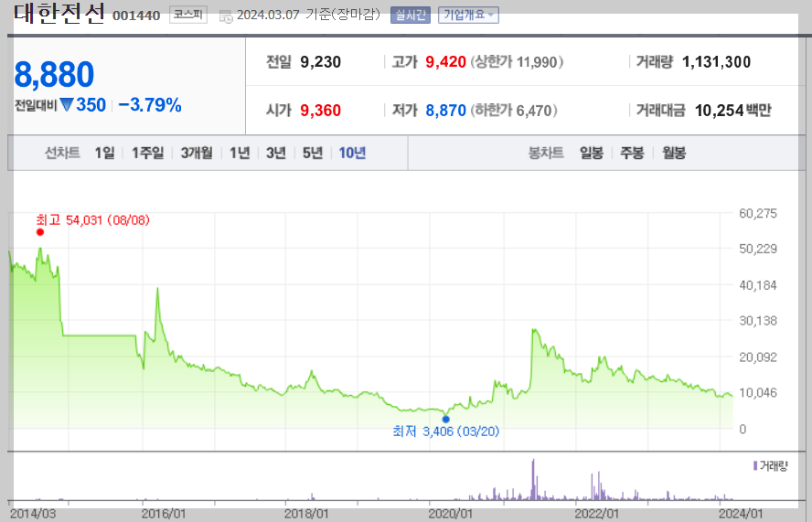Click the -3.79% change rate
This screenshot has height=522, width=812.
pos(150,105)
